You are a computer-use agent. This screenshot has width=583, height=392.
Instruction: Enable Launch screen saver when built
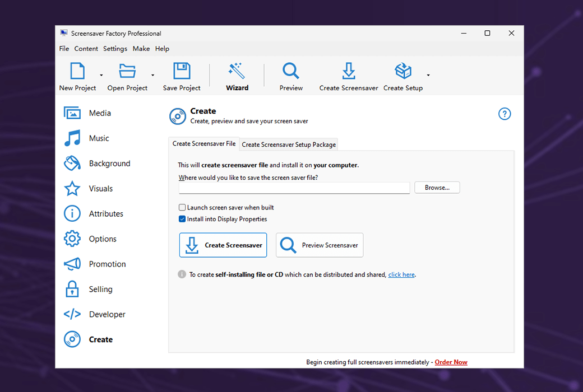click(x=182, y=207)
